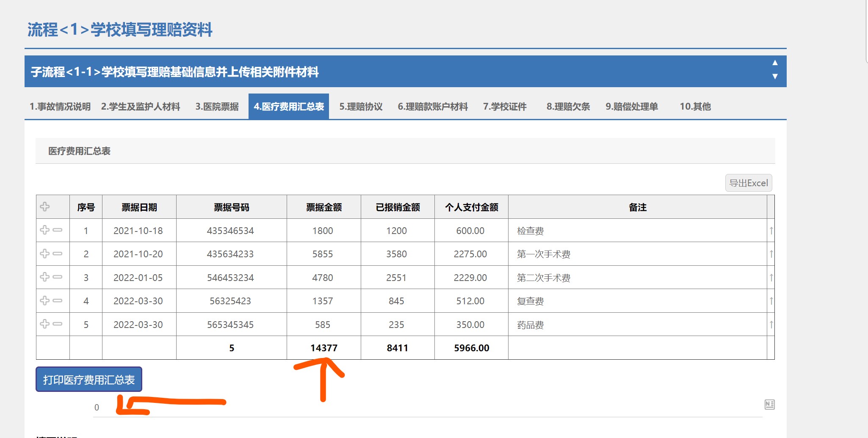The width and height of the screenshot is (868, 438).
Task: Go to the 3.医院票据 tab
Action: point(217,107)
